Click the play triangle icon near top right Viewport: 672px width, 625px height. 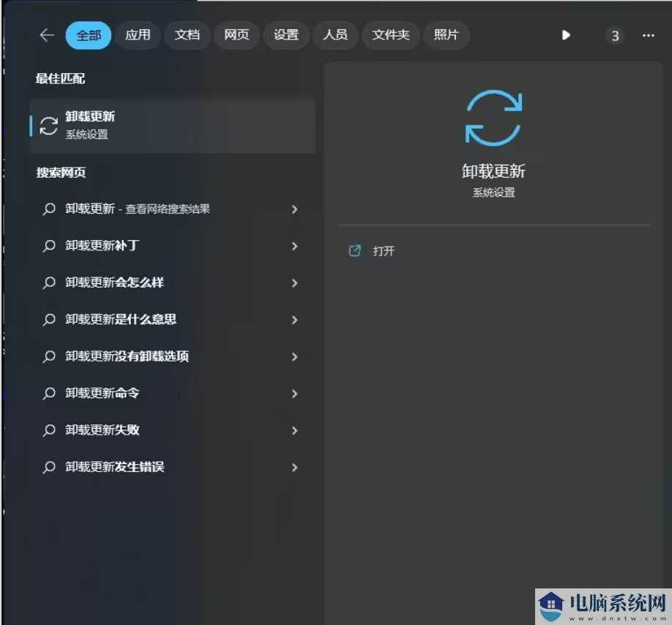coord(565,35)
